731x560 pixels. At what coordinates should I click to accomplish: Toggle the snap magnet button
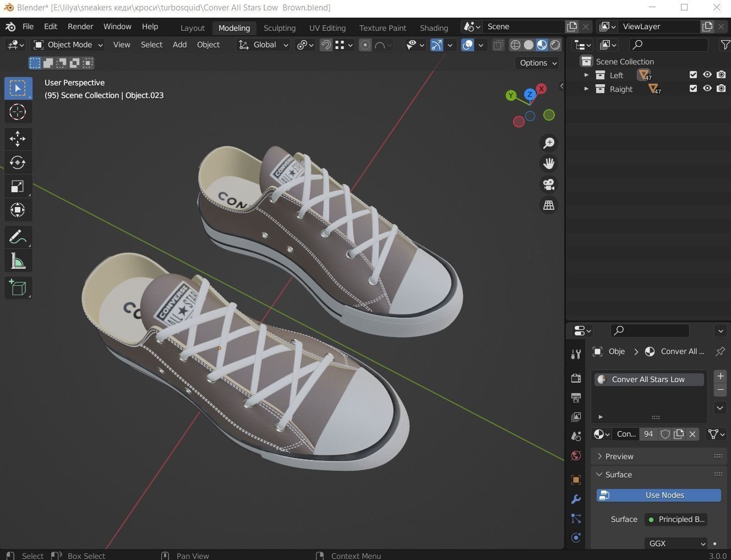(326, 45)
